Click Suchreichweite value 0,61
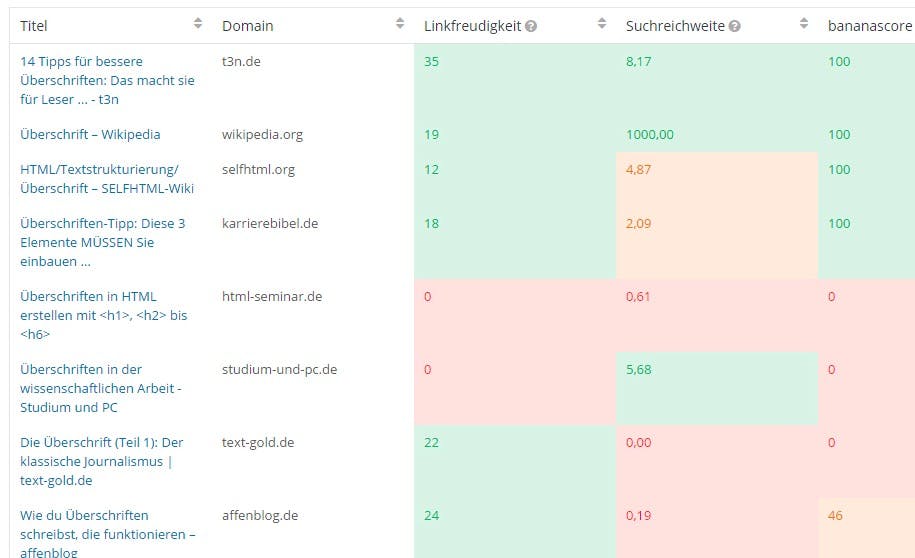Image resolution: width=915 pixels, height=558 pixels. click(x=638, y=297)
